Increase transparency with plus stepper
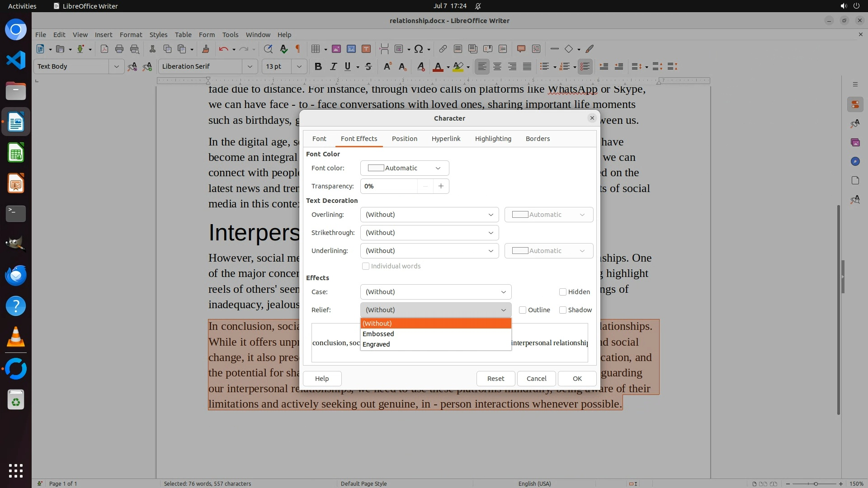This screenshot has height=488, width=868. [x=441, y=186]
